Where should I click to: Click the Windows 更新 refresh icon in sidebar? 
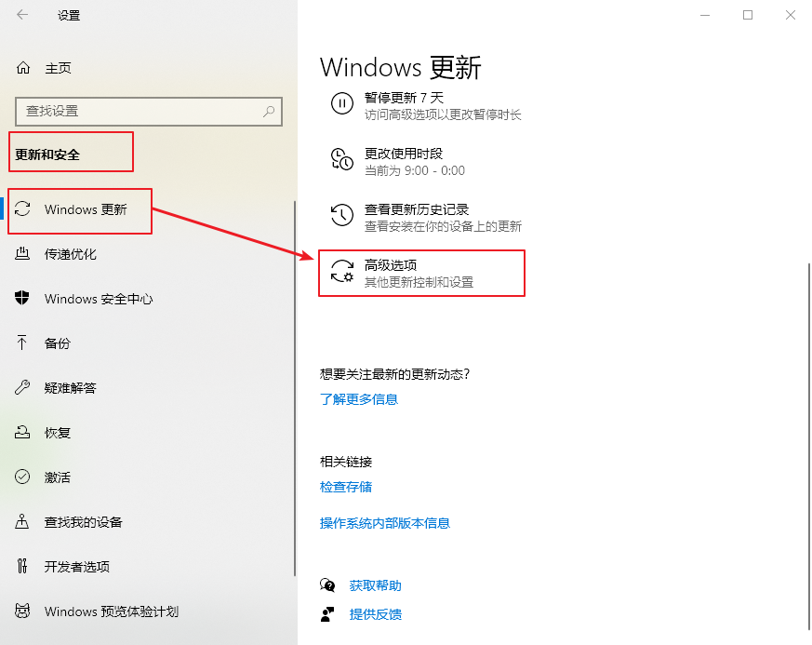pyautogui.click(x=22, y=208)
